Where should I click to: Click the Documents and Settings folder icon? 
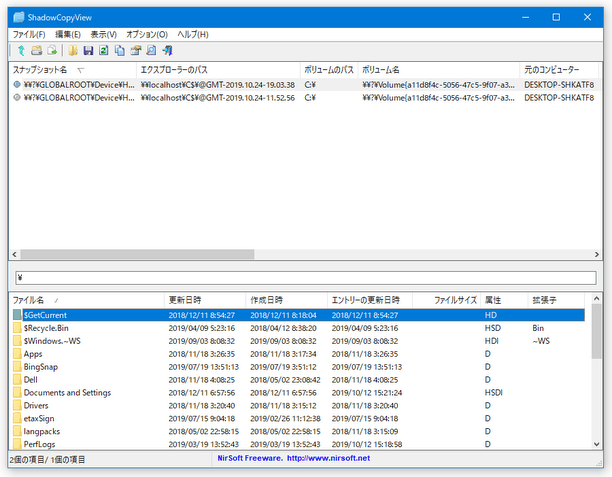(17, 392)
